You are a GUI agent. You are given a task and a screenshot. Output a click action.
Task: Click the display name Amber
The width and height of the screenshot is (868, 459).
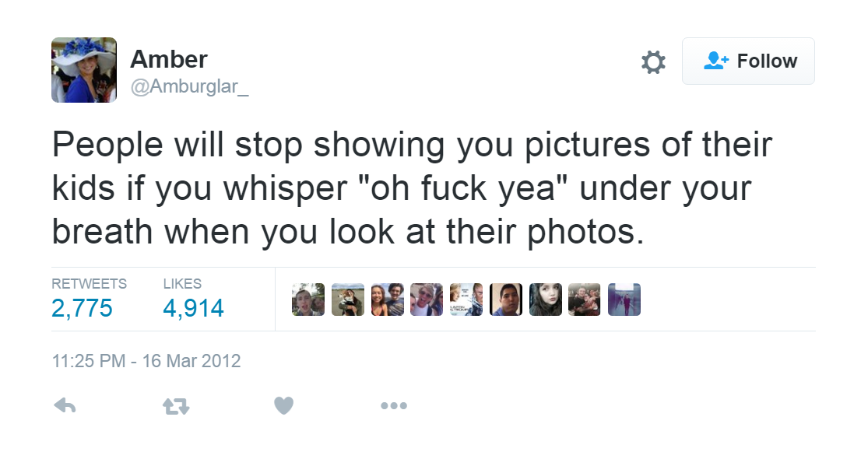(x=168, y=58)
